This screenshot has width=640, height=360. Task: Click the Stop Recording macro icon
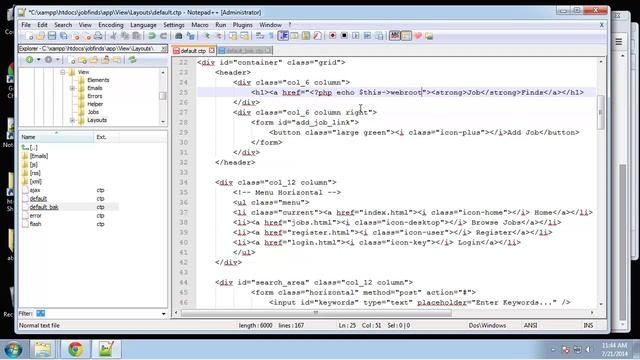click(x=344, y=36)
